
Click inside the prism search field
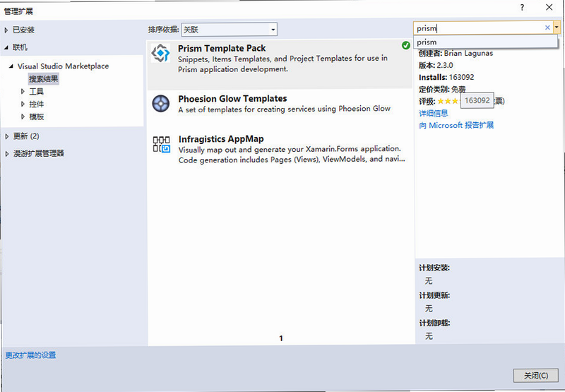pyautogui.click(x=479, y=28)
